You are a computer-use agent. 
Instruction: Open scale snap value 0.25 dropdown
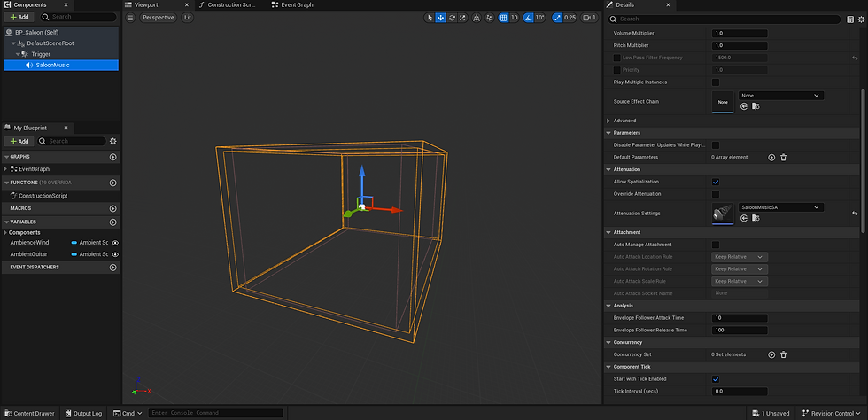[570, 18]
